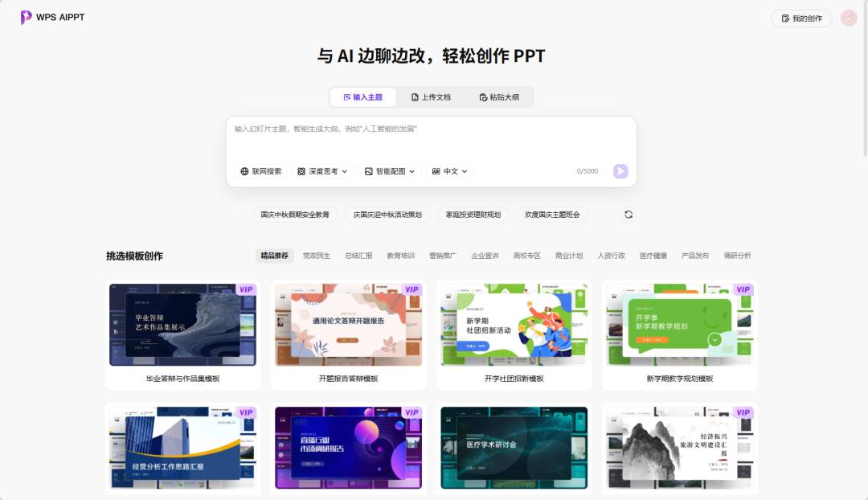Expand the 智能配图 options dropdown
Screen dimensions: 868x500
pyautogui.click(x=412, y=171)
